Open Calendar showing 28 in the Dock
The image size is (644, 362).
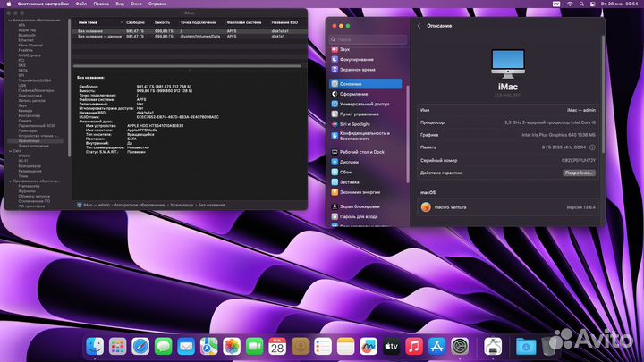click(277, 347)
